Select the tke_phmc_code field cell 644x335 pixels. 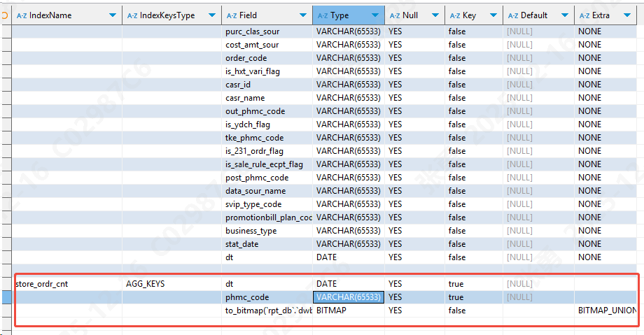click(267, 138)
